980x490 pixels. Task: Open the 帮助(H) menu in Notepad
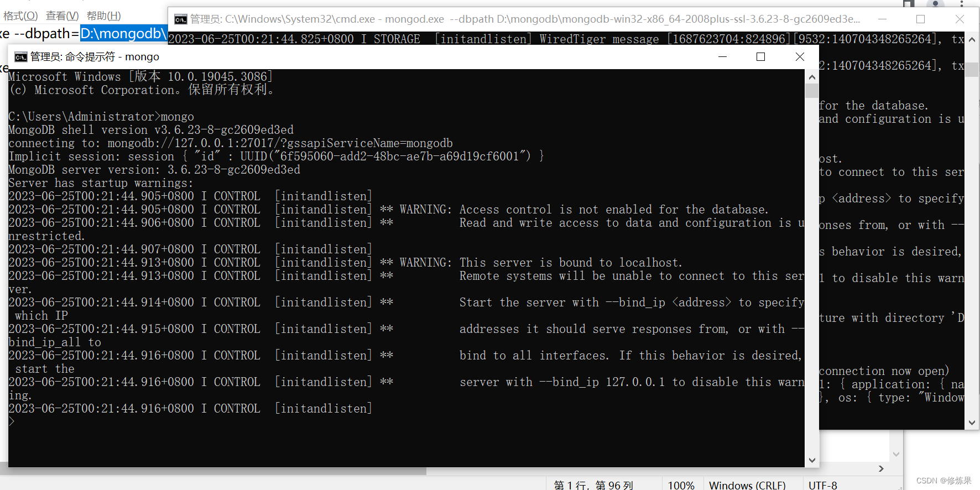(104, 16)
